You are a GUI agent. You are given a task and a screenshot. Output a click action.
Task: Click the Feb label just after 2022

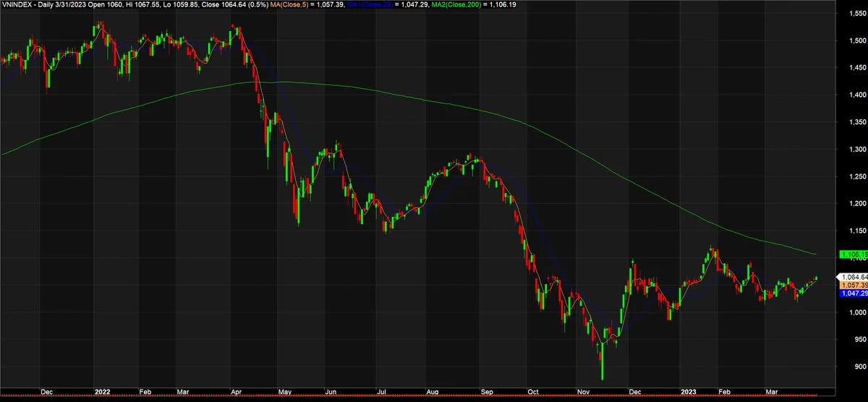pyautogui.click(x=145, y=391)
